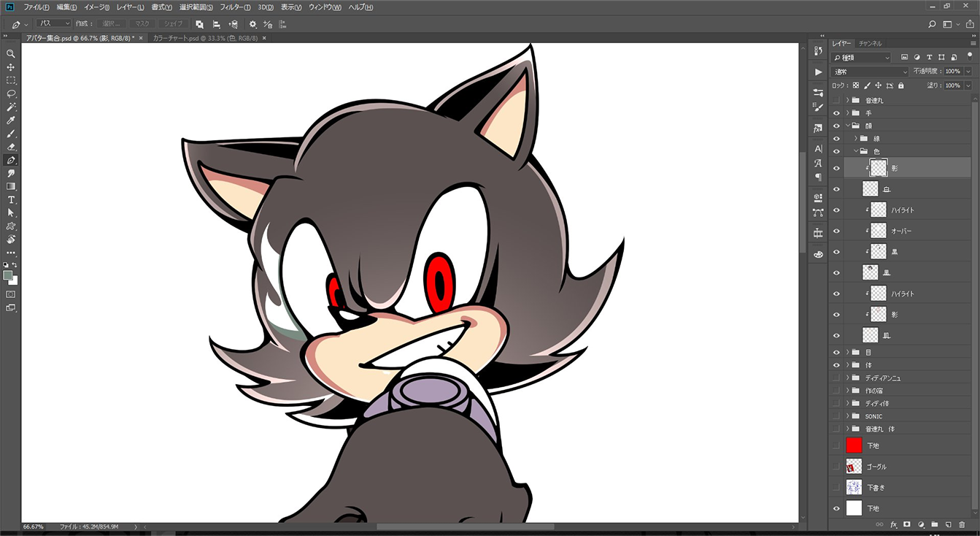Screen dimensions: 980x536
Task: Show the red 下地 layer
Action: click(836, 445)
